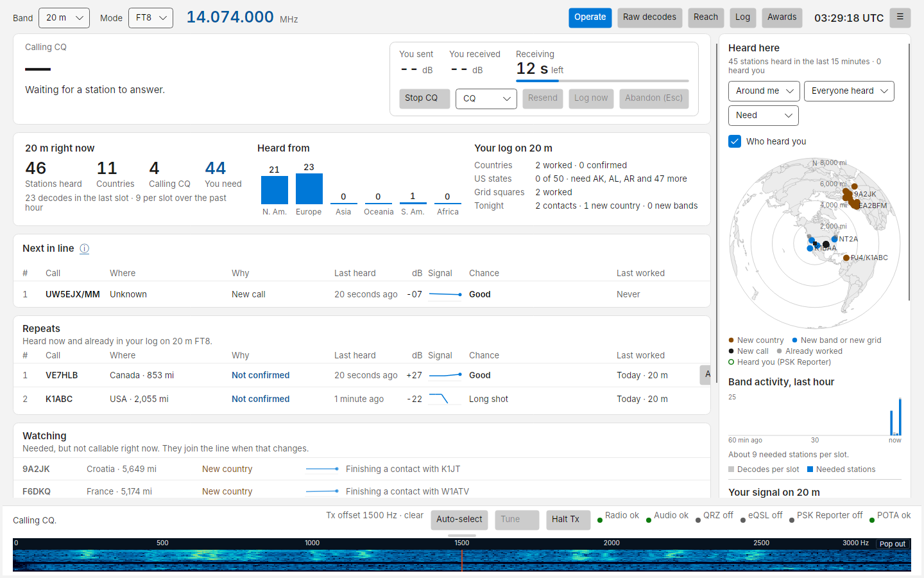The height and width of the screenshot is (578, 924).
Task: Expand the Need filter dropdown
Action: point(764,116)
